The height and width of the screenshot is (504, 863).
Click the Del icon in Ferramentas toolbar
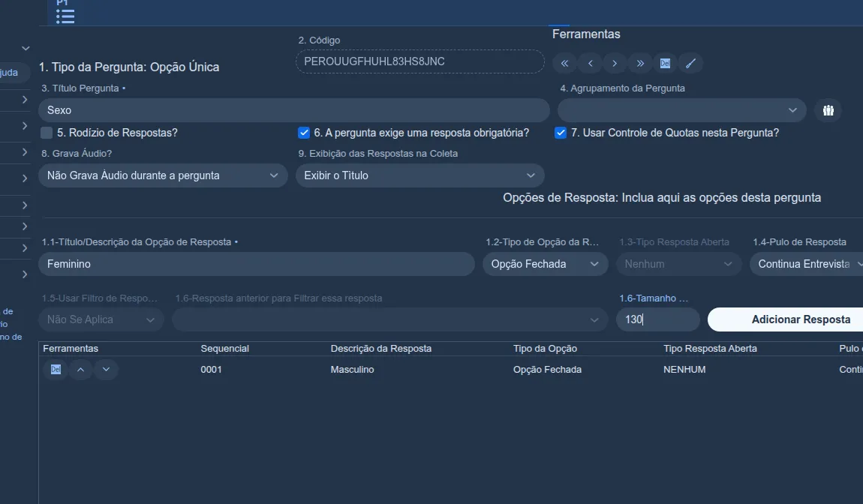click(665, 63)
